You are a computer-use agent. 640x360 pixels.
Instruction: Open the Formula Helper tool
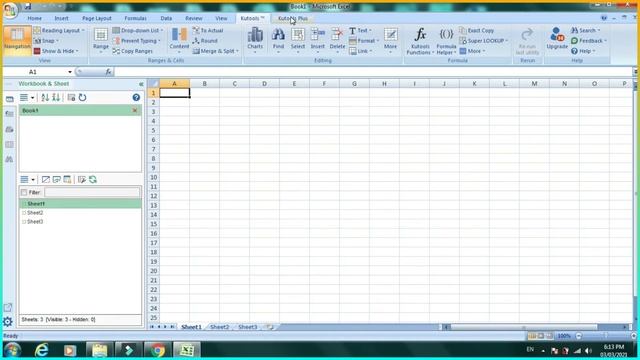pos(446,41)
